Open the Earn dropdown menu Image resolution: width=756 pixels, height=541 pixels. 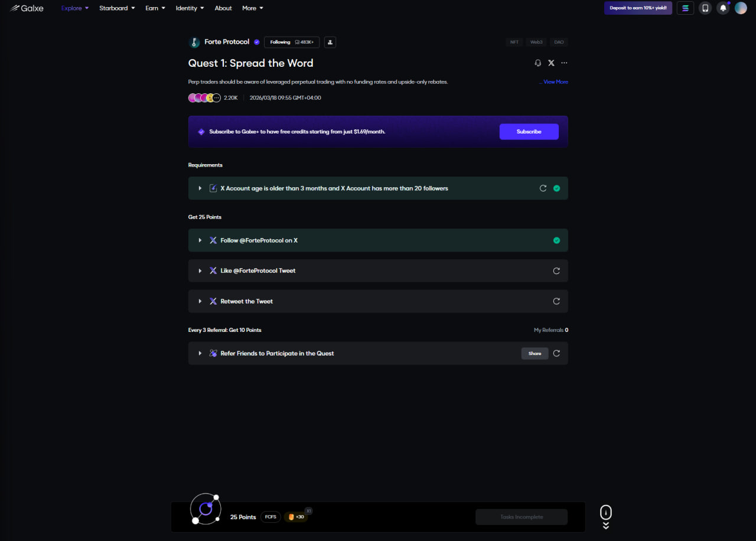(x=155, y=8)
